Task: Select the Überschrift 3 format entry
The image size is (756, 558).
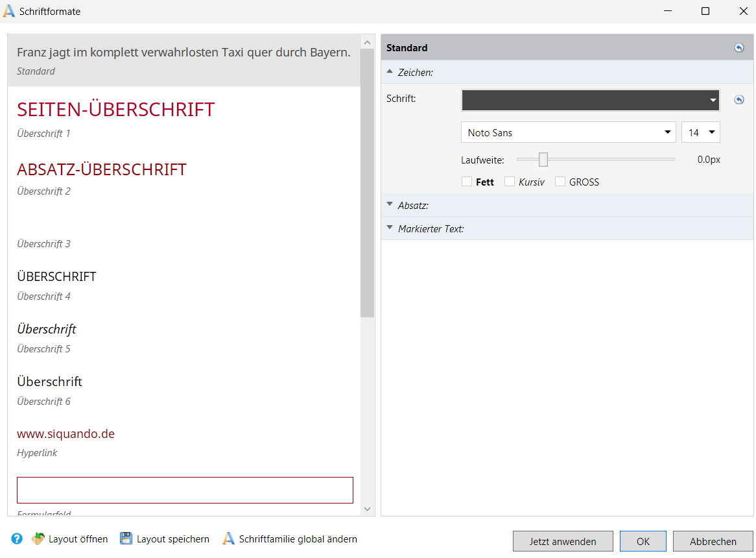Action: coord(44,243)
